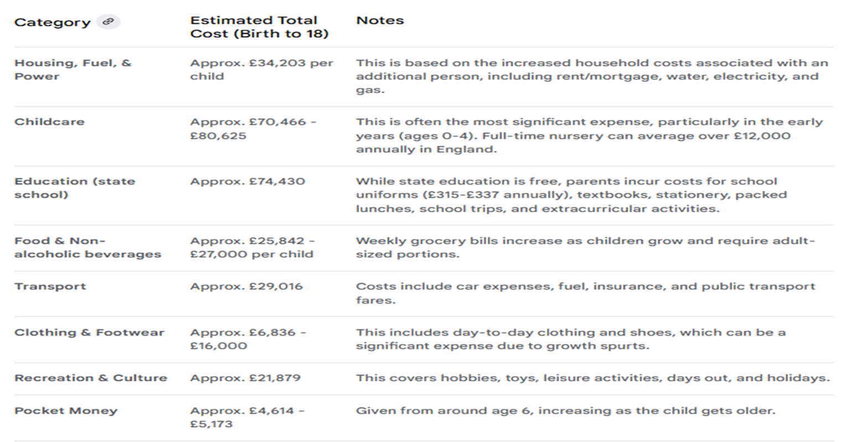Select the Food & Non-alcoholic beverages label

coord(87,248)
